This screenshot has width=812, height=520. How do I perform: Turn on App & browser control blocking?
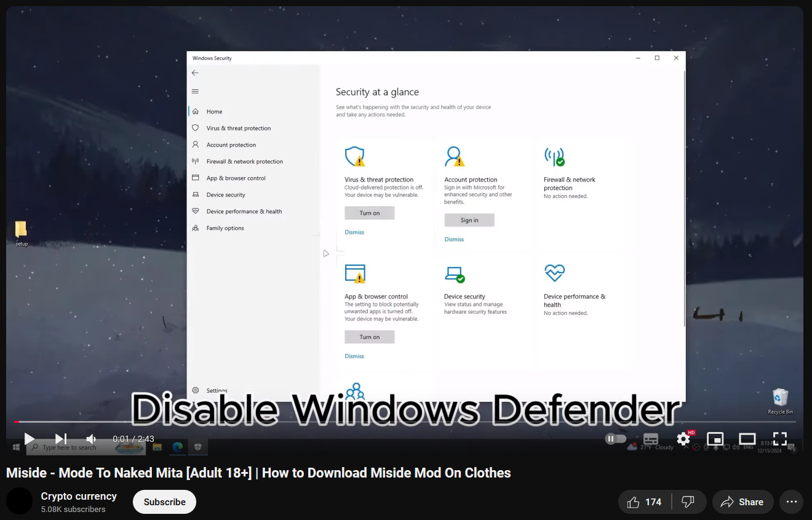point(369,337)
